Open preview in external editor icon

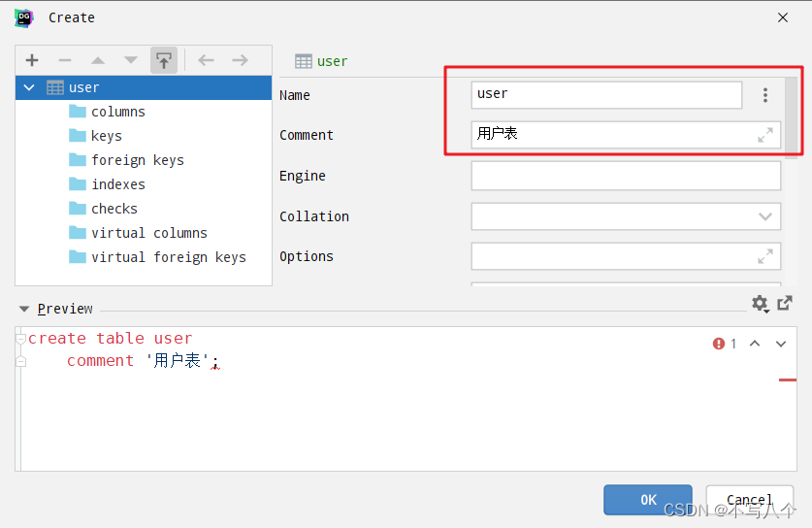785,303
